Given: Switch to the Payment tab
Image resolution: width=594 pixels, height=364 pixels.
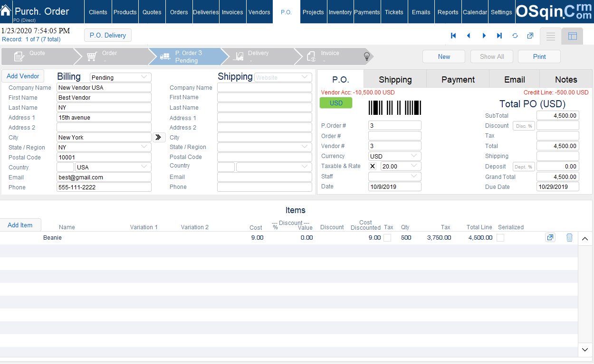Looking at the screenshot, I should [x=458, y=79].
